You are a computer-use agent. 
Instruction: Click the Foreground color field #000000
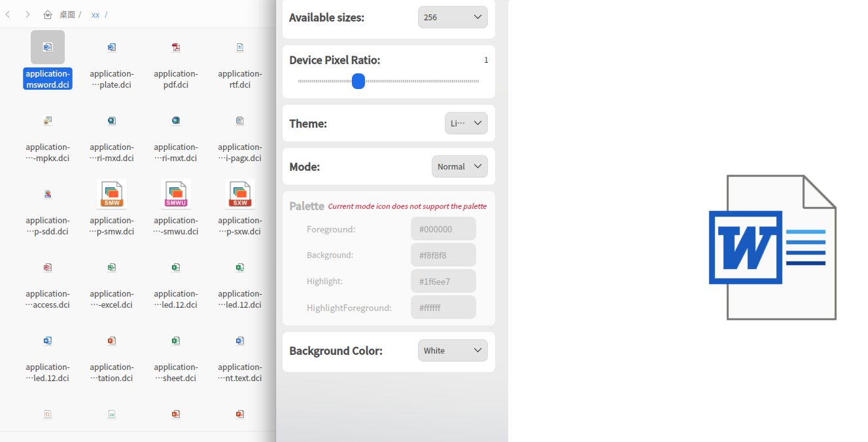[443, 229]
